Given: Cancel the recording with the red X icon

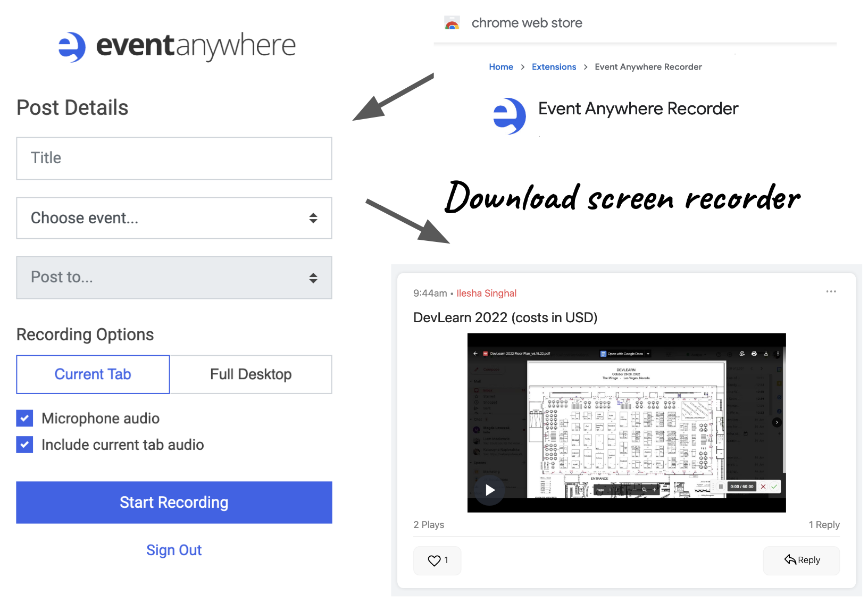Looking at the screenshot, I should [763, 486].
